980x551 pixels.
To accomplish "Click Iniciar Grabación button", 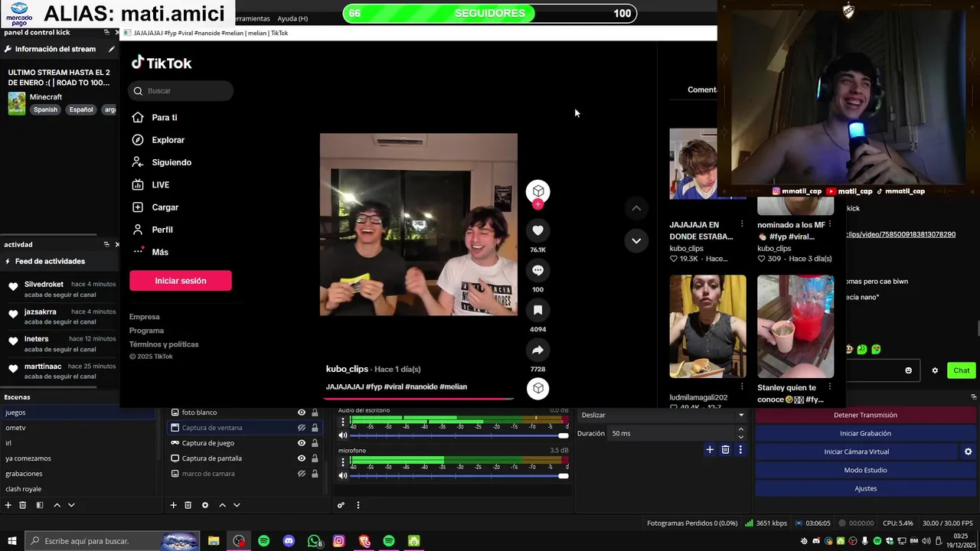I will tap(865, 433).
